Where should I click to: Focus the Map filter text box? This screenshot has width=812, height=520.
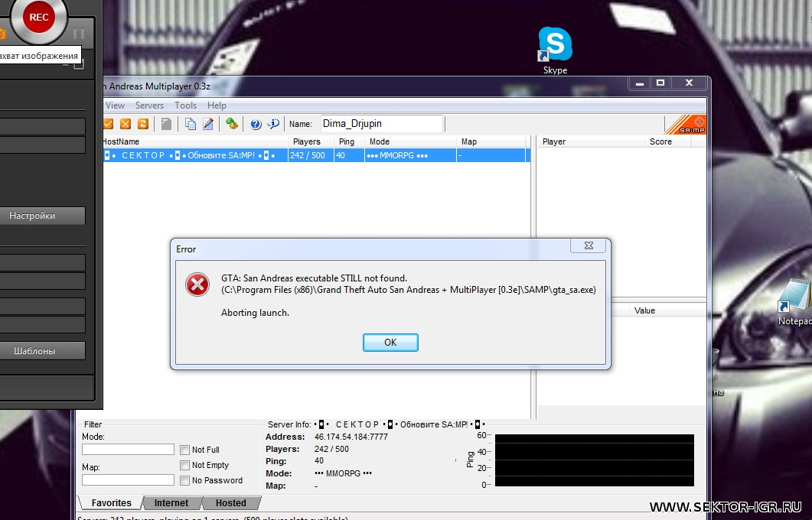point(128,479)
